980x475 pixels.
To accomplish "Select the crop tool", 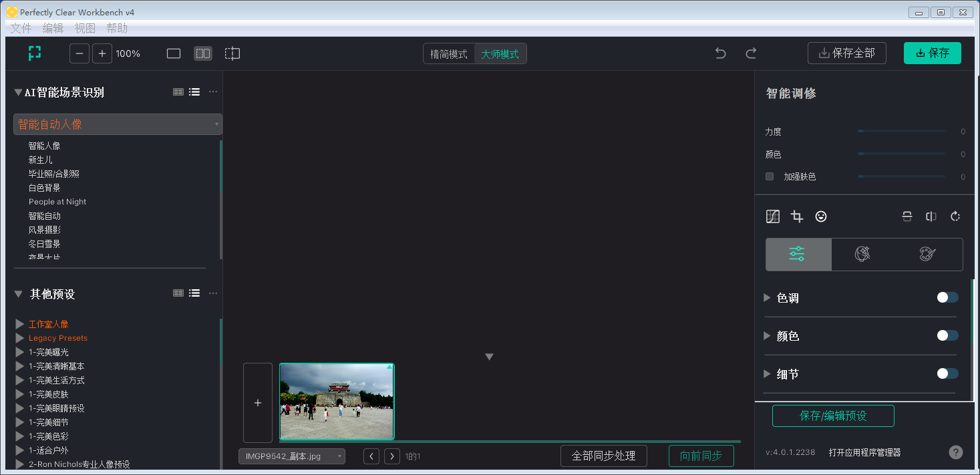I will click(x=797, y=216).
